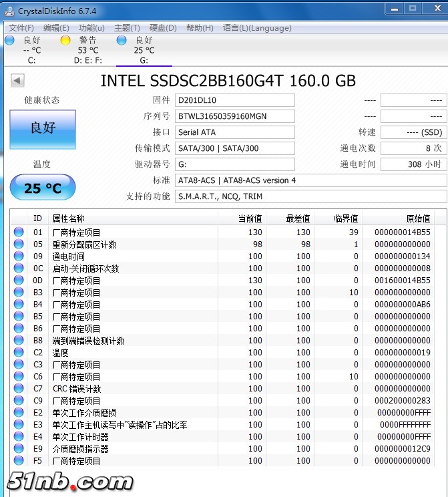Open the 功能(u) menu
This screenshot has width=448, height=497.
(x=91, y=28)
